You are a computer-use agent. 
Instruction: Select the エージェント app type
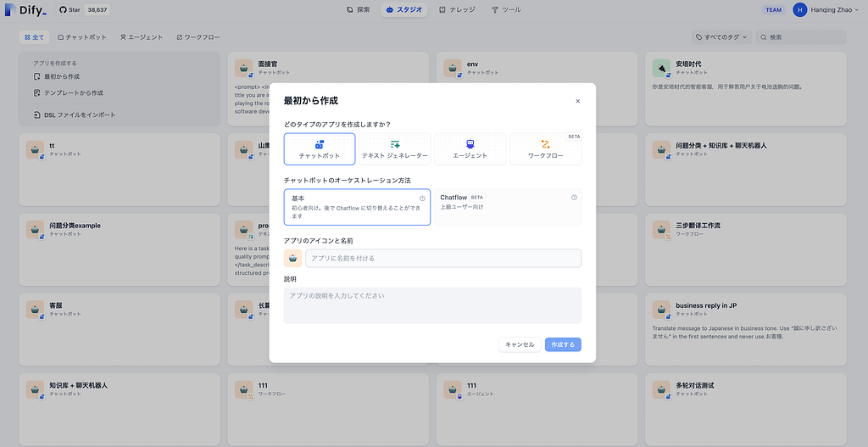[x=470, y=149]
